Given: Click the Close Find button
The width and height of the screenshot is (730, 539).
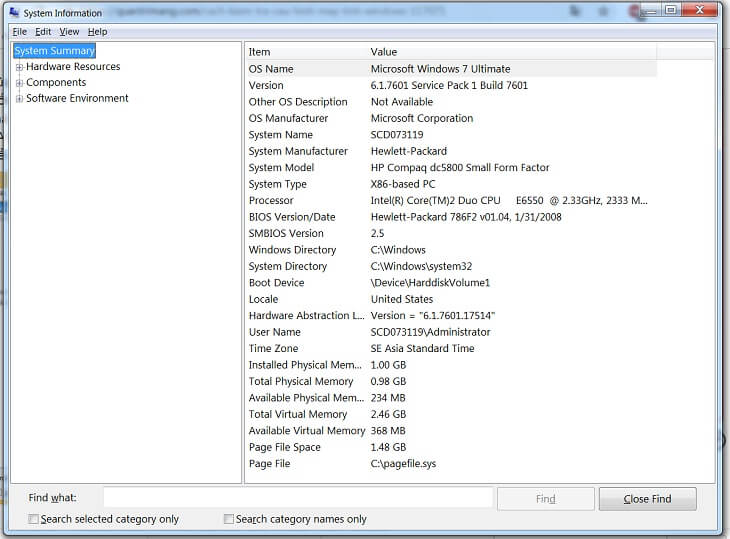Looking at the screenshot, I should pyautogui.click(x=648, y=499).
